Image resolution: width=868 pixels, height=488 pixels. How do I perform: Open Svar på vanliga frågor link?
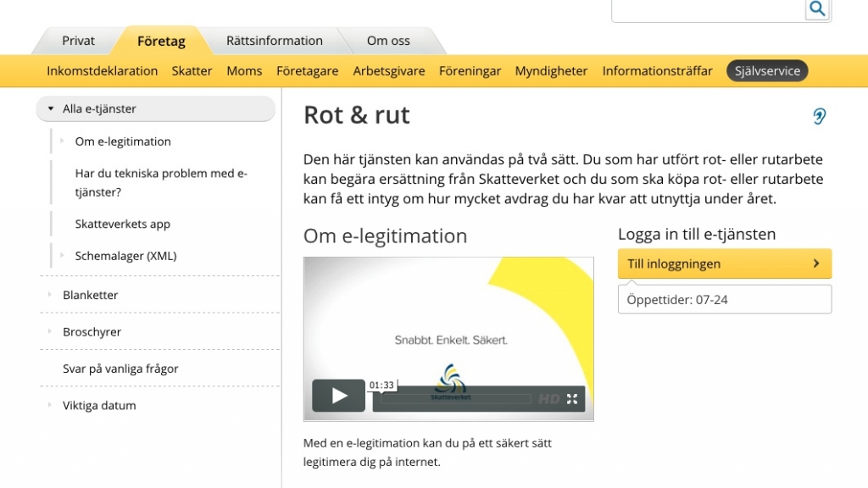pos(120,369)
